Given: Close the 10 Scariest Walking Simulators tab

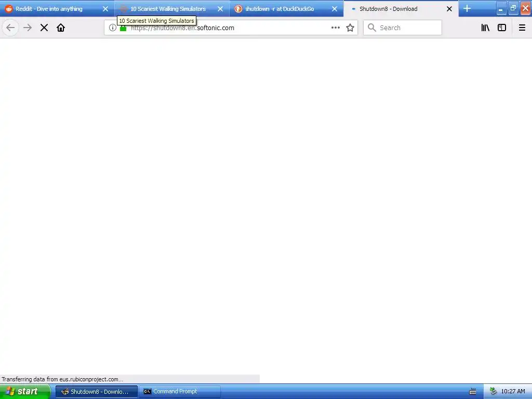Looking at the screenshot, I should (220, 9).
